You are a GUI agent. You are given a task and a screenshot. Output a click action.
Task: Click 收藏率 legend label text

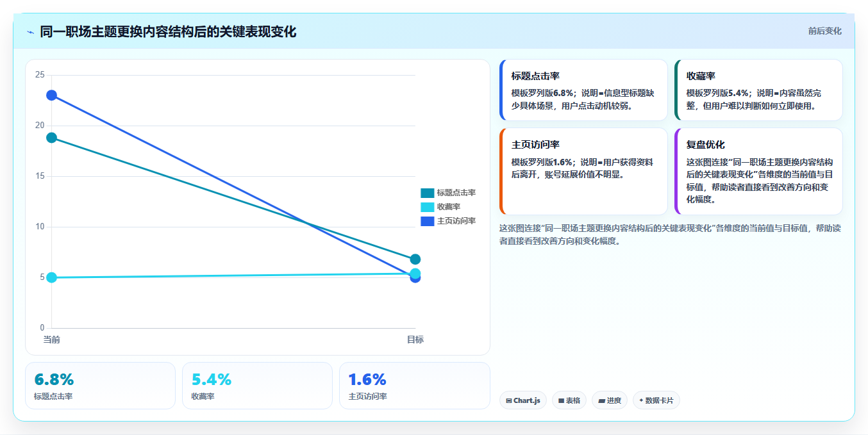pyautogui.click(x=449, y=207)
